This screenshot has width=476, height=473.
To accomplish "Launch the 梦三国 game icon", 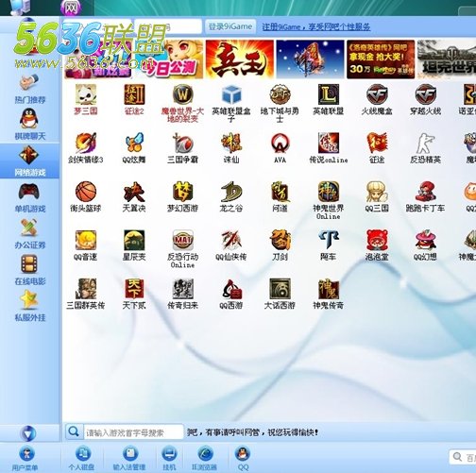I will pyautogui.click(x=86, y=99).
